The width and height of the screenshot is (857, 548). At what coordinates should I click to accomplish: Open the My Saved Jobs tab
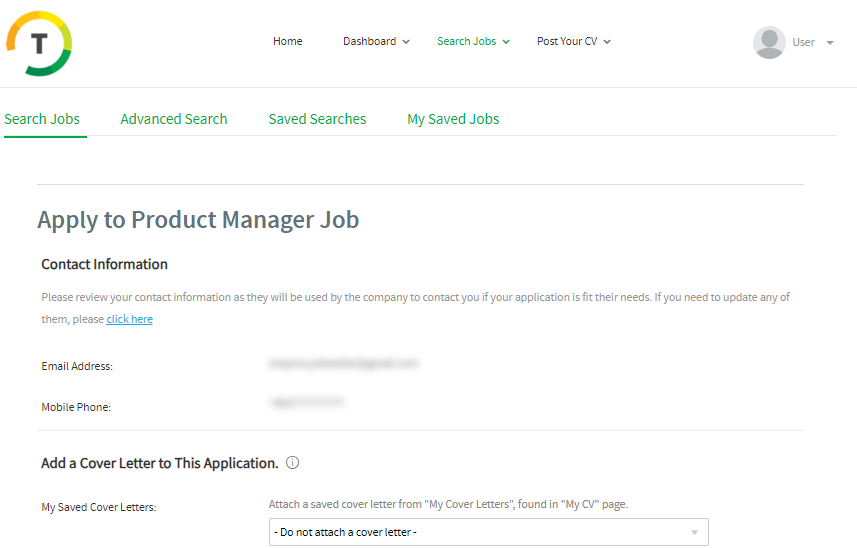pos(453,119)
